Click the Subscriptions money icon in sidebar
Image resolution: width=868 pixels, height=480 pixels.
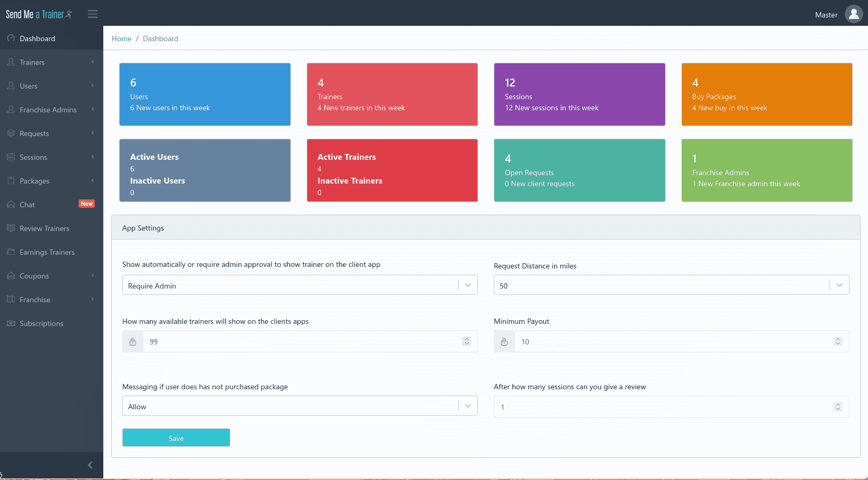tap(11, 323)
